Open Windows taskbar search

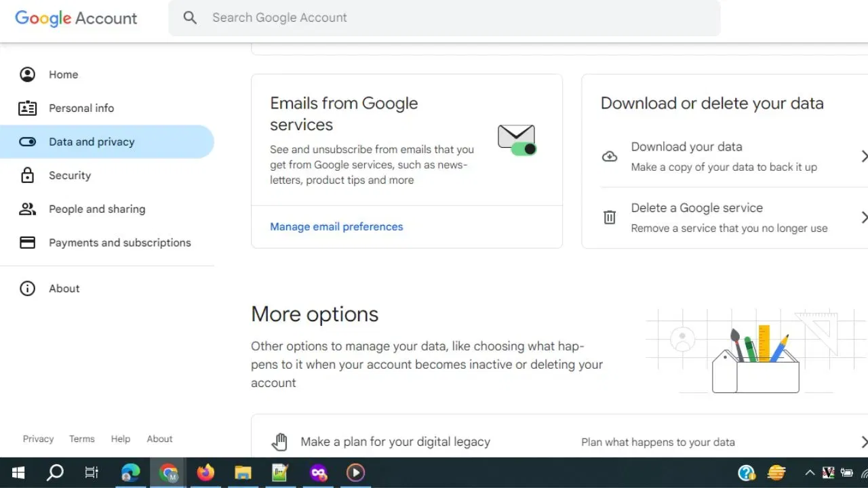pos(55,472)
